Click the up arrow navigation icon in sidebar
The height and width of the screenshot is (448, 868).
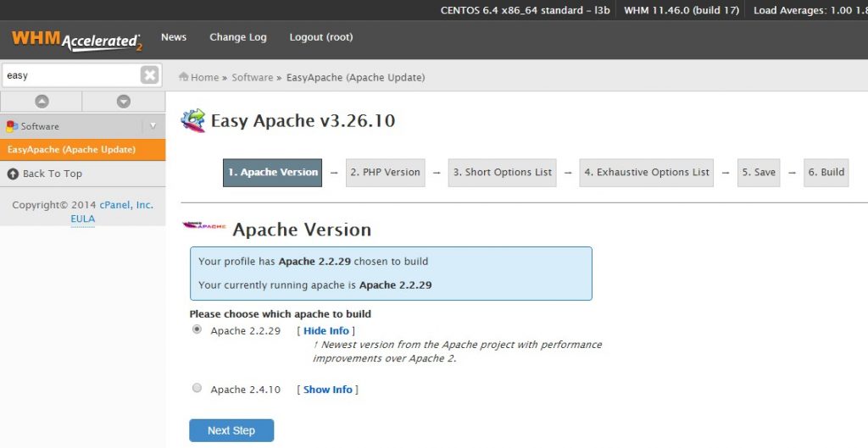(x=42, y=102)
